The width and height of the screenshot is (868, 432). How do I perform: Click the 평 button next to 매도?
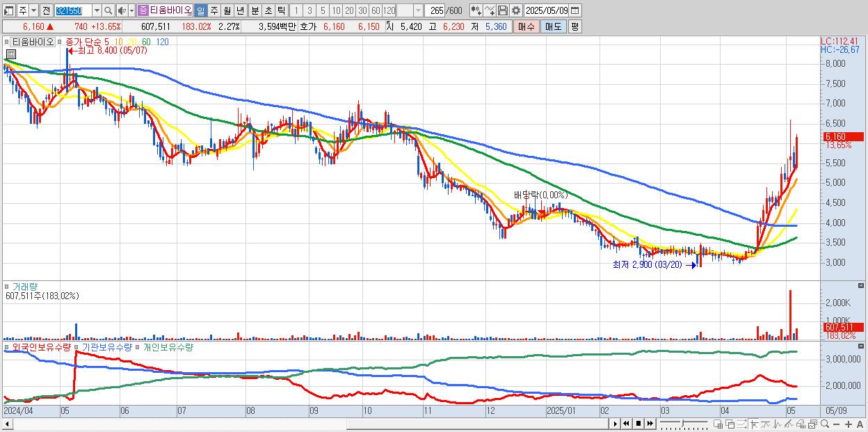pos(574,26)
